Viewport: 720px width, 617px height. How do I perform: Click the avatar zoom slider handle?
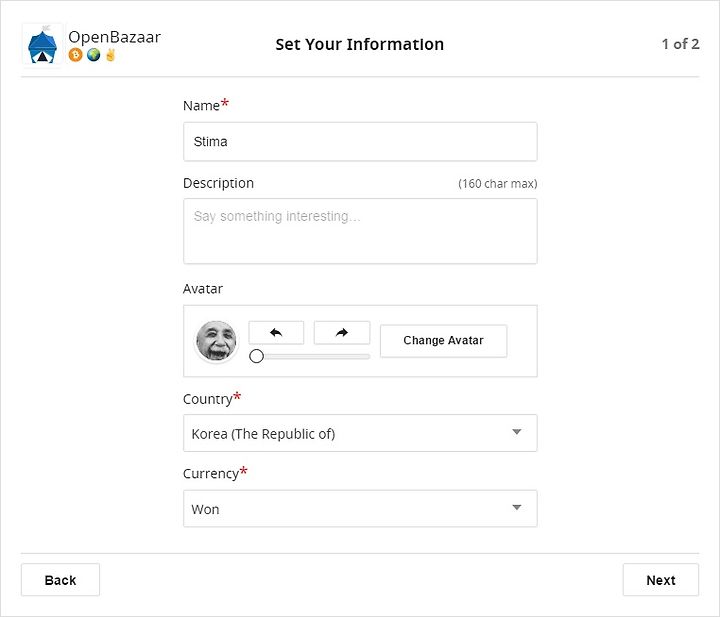pos(256,356)
